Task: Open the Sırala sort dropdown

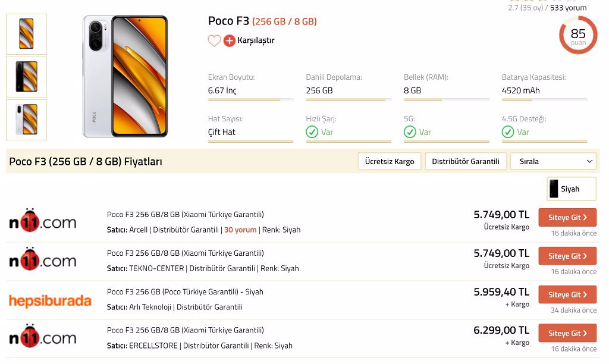Action: tap(554, 161)
